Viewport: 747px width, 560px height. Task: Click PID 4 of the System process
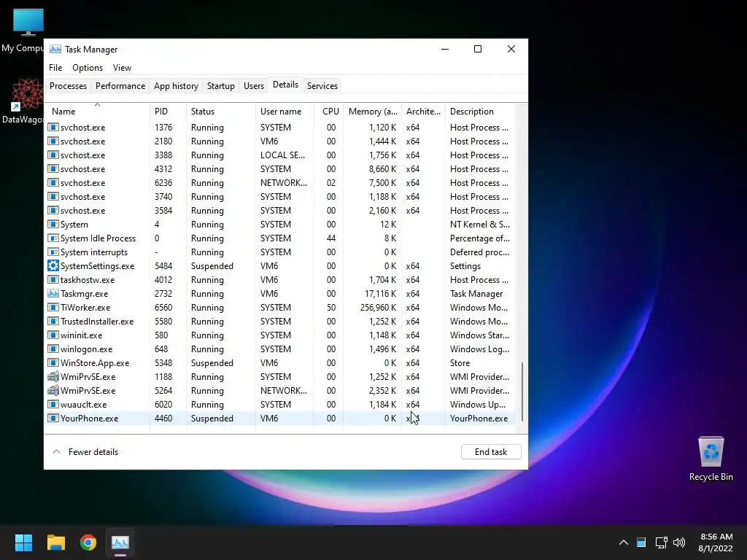(x=157, y=225)
